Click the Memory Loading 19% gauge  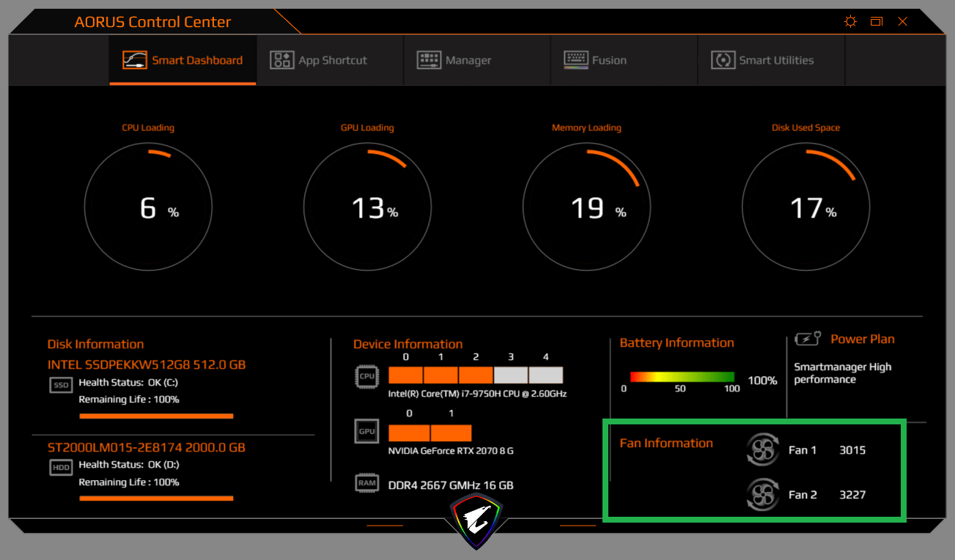[x=586, y=207]
